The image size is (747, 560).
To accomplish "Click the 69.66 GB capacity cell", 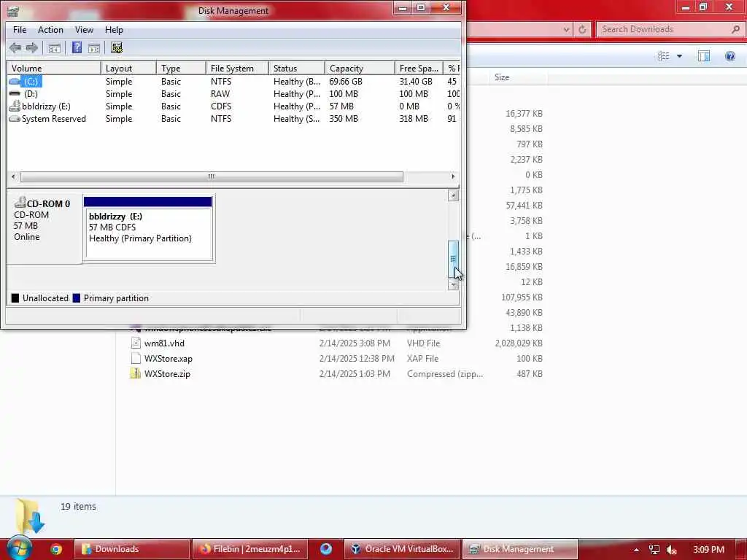I will pos(346,82).
